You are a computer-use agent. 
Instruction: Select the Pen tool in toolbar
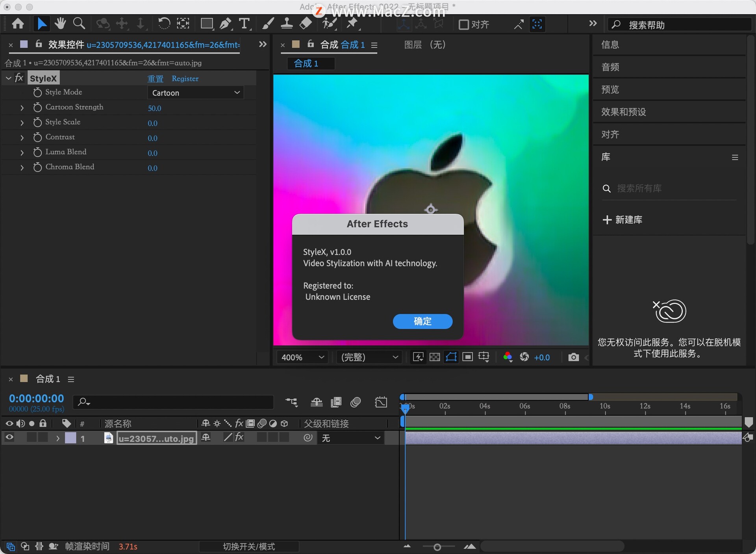[225, 24]
